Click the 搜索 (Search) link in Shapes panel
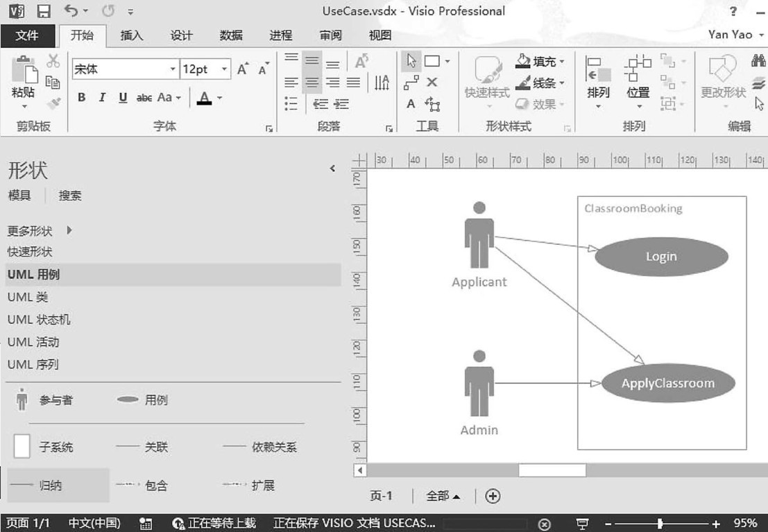 [70, 196]
